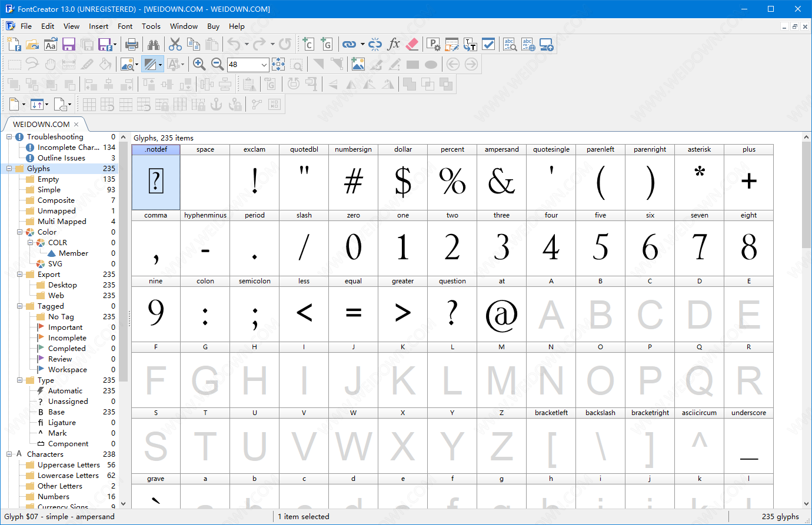This screenshot has width=812, height=525.
Task: Click the Install font monitor icon
Action: point(547,44)
